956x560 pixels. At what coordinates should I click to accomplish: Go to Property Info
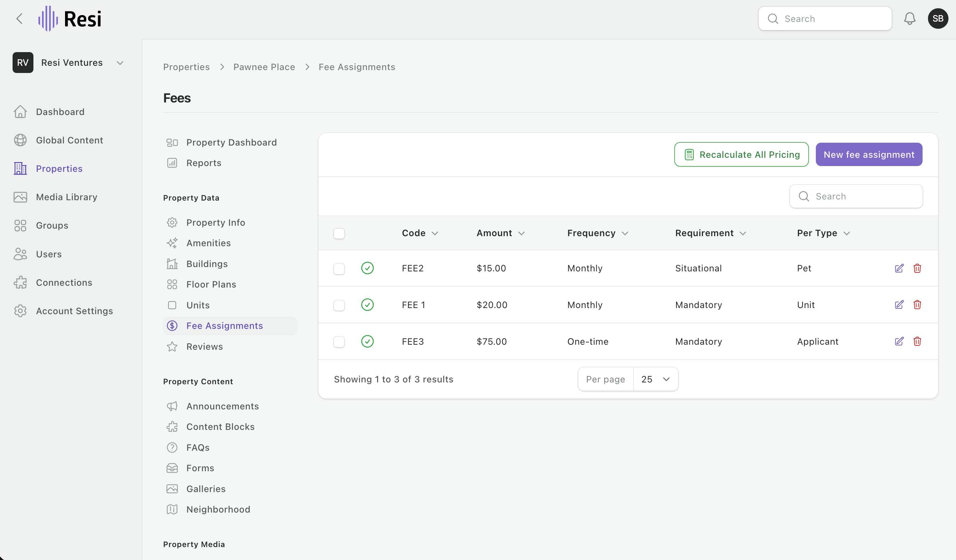click(230, 223)
